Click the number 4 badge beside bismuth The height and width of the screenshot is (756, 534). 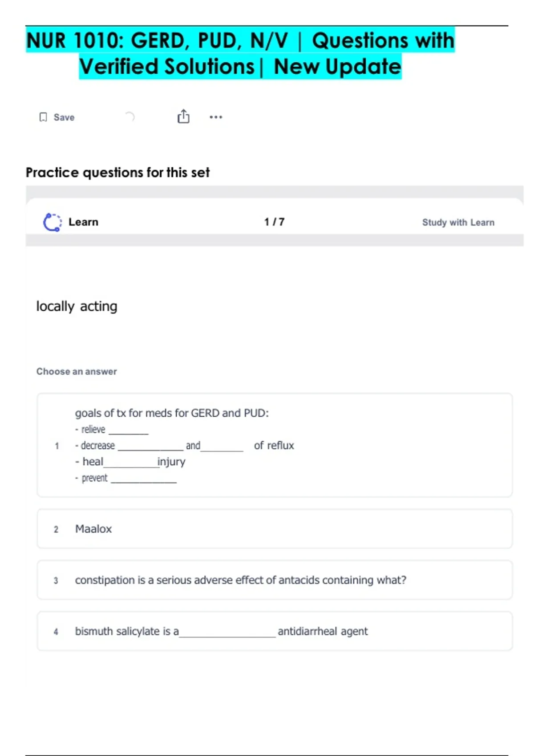coord(56,631)
